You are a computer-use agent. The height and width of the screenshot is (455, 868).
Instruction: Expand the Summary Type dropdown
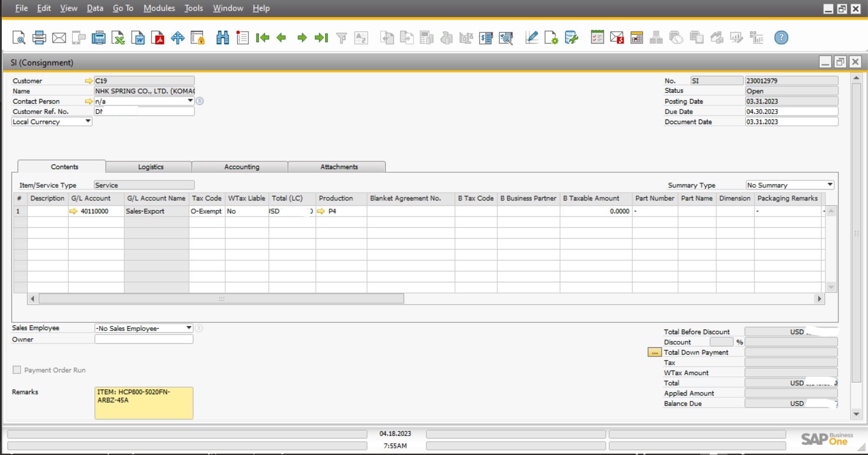coord(830,185)
